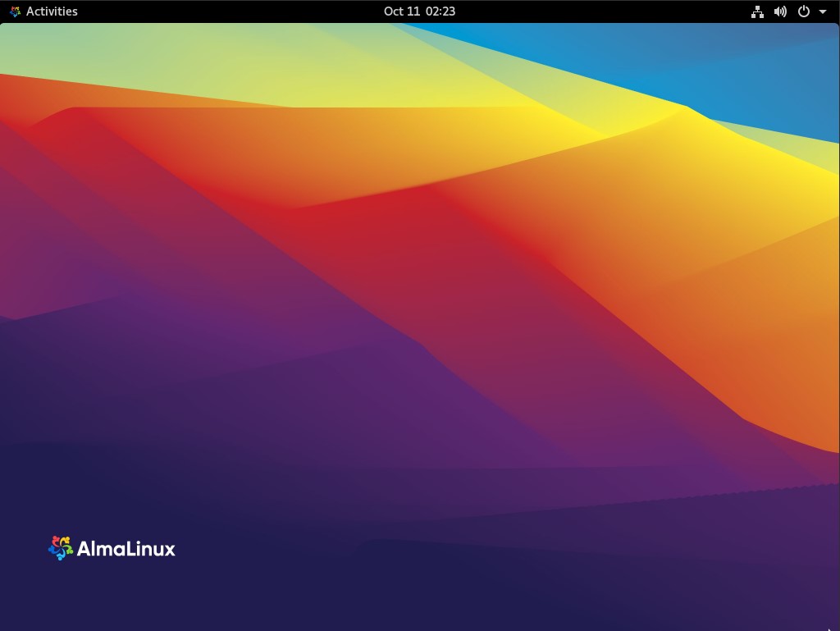Click the power icon in top bar
Image resolution: width=840 pixels, height=631 pixels.
[804, 11]
